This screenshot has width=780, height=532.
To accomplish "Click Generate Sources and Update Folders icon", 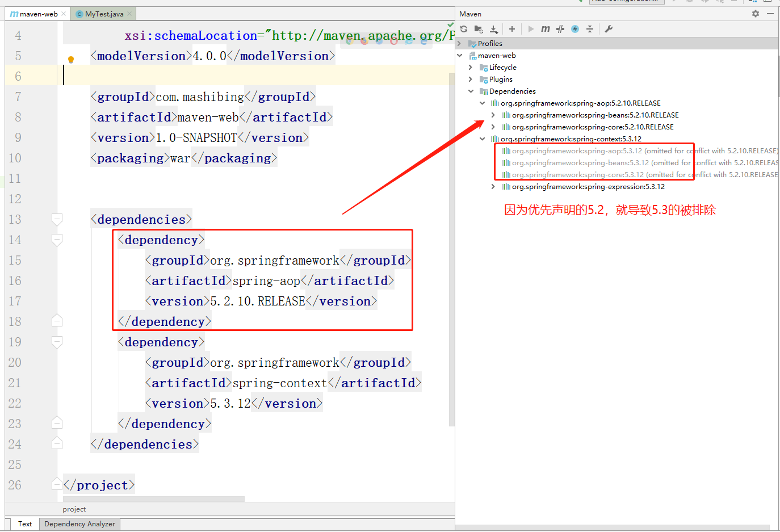I will 479,29.
